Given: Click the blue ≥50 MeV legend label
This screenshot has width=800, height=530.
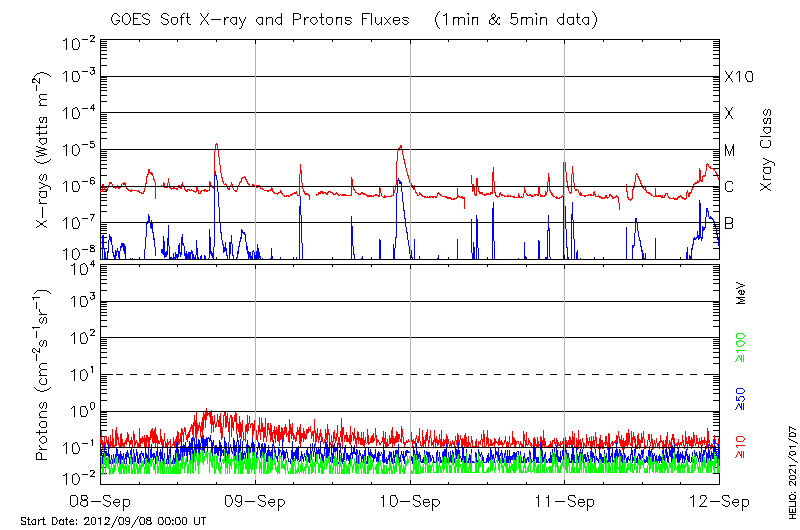Looking at the screenshot, I should [741, 400].
